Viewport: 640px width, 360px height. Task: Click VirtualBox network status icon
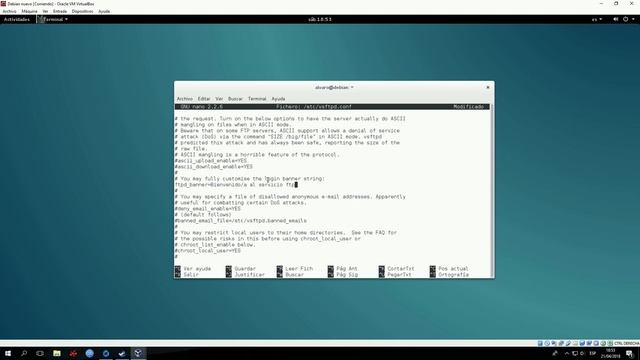pyautogui.click(x=561, y=343)
